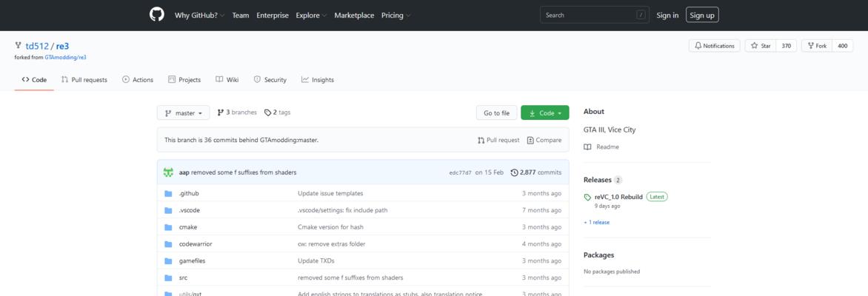Open Marketplace in the top navigation
This screenshot has height=296, width=868.
point(354,16)
